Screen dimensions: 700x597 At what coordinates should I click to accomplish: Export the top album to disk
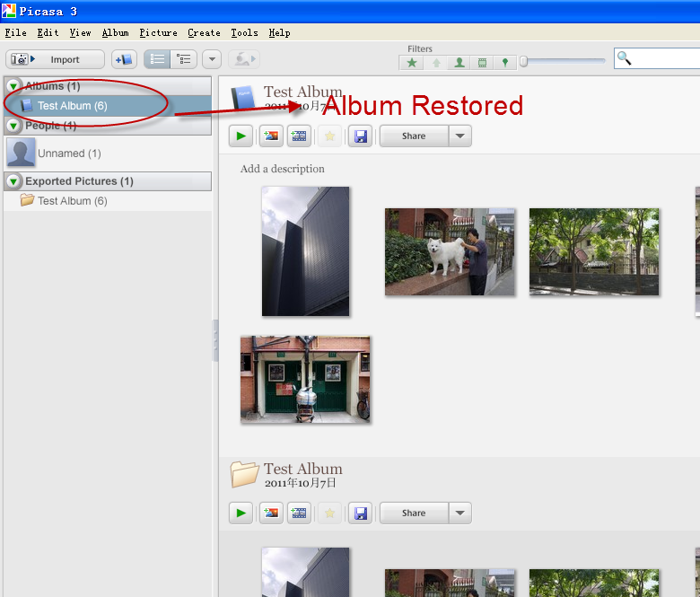click(x=360, y=136)
